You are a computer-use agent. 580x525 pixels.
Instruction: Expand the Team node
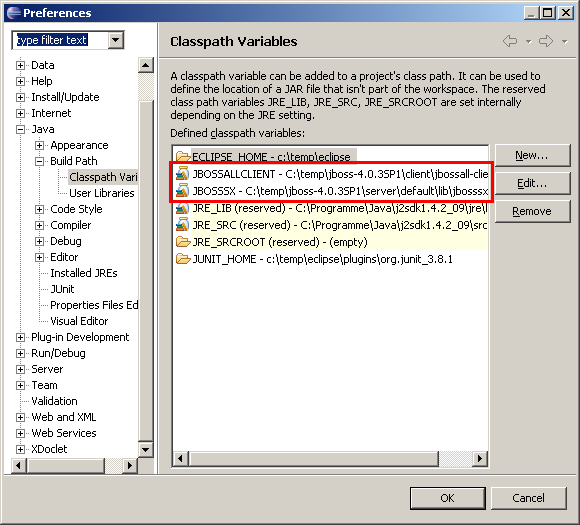pyautogui.click(x=20, y=386)
